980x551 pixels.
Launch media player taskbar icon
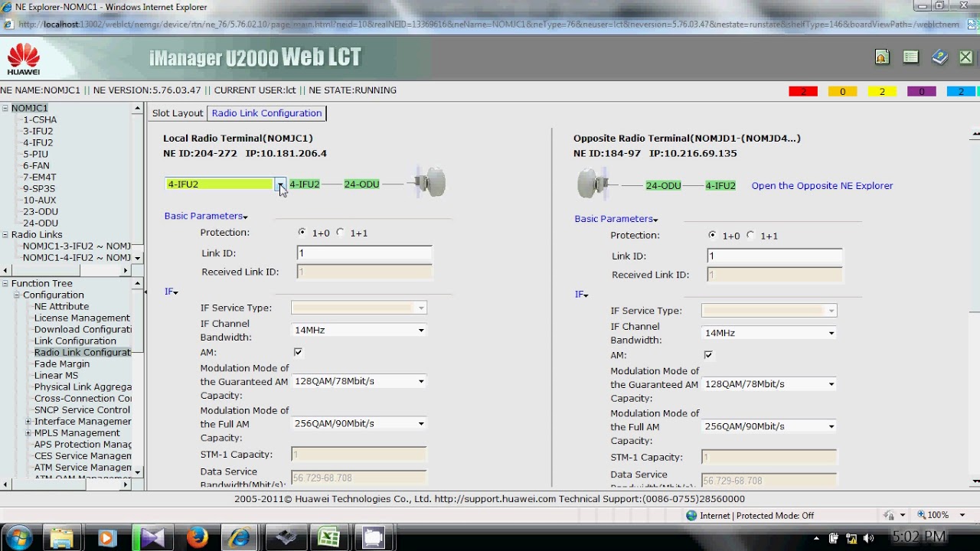click(x=106, y=538)
